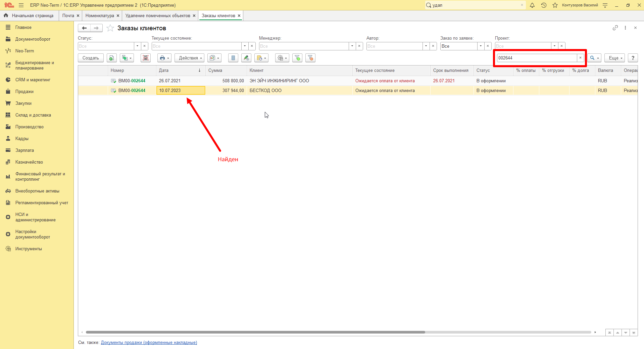Screen dimensions: 644x349
Task: Open the history clock icon in title bar
Action: (x=544, y=5)
